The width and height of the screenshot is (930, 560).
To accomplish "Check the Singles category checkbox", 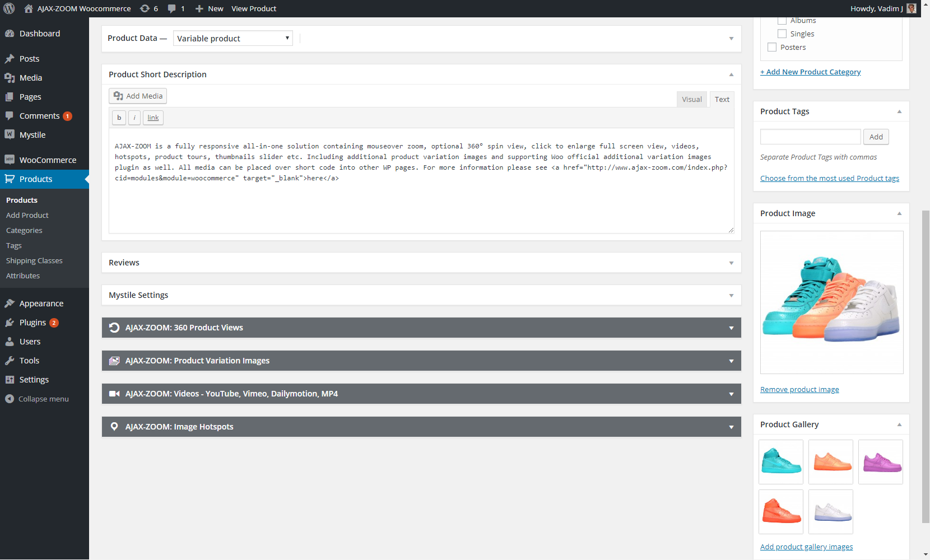I will 782,34.
